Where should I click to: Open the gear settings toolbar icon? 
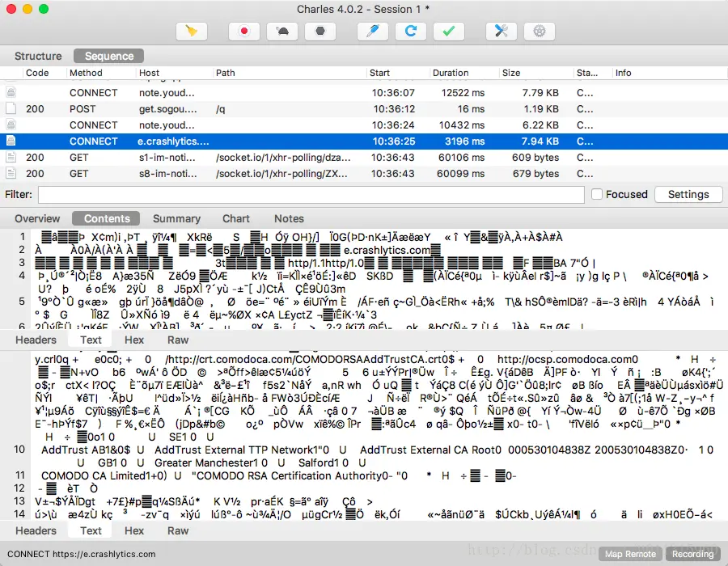coord(540,32)
